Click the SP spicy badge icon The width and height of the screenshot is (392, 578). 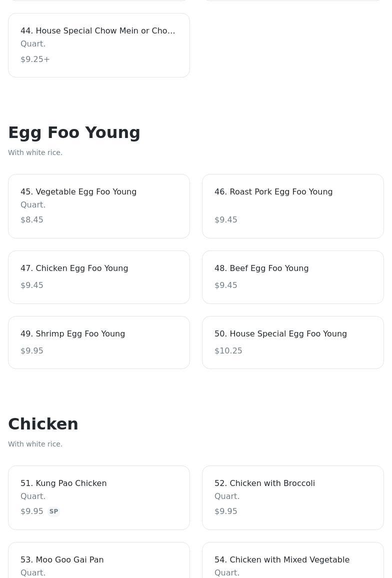(53, 511)
